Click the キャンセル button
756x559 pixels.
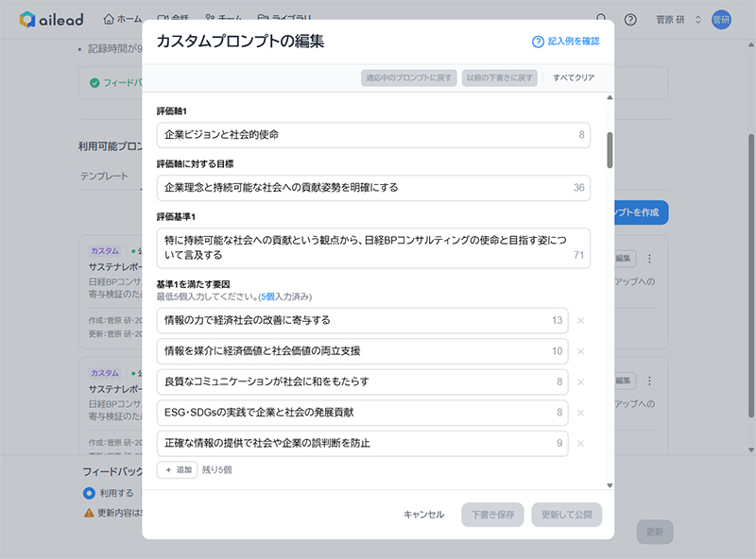tap(423, 515)
